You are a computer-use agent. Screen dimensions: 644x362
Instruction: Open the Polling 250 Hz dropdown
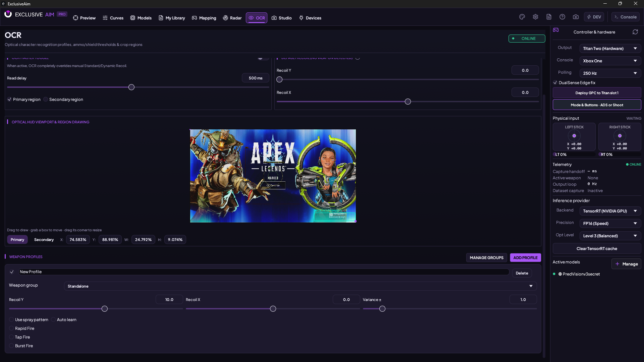coord(610,73)
